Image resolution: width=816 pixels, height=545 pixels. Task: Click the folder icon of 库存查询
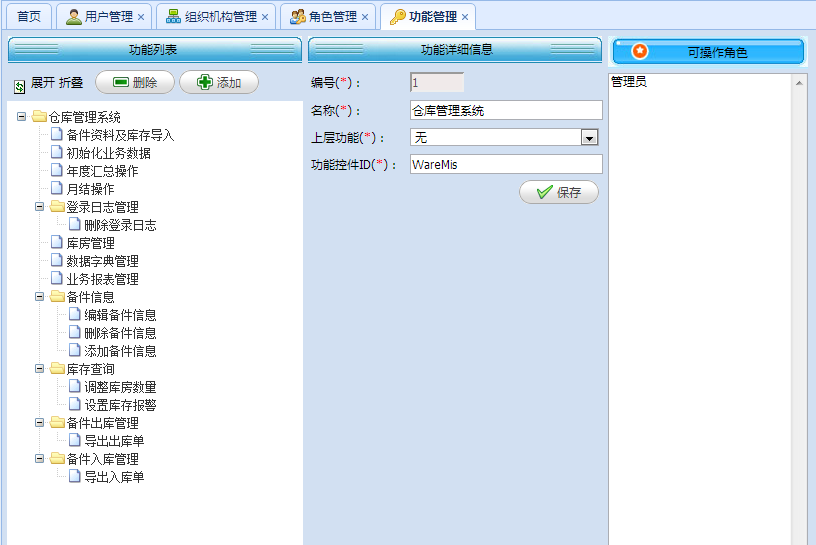pos(57,369)
